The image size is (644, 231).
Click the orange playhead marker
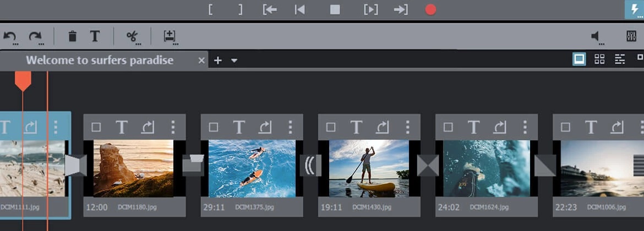tap(23, 81)
